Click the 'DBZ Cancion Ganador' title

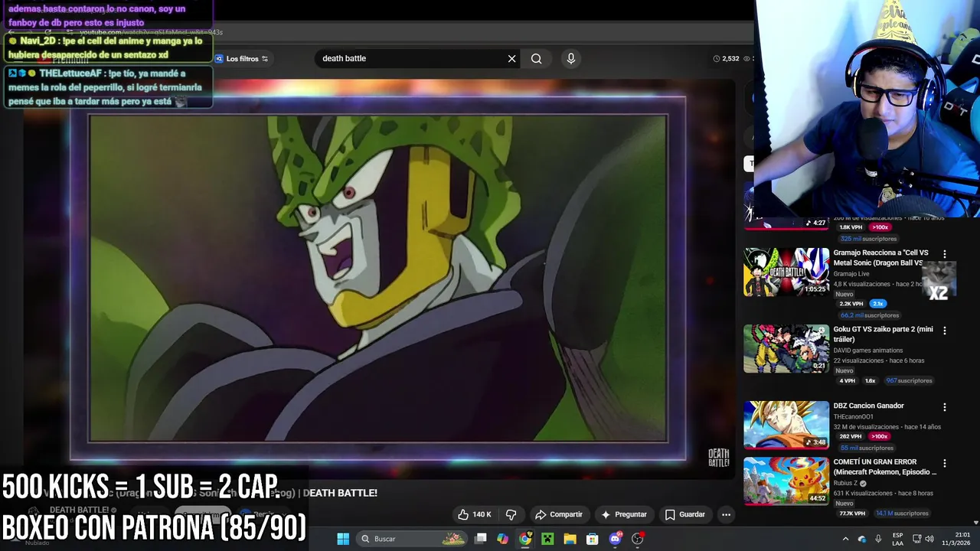click(868, 406)
